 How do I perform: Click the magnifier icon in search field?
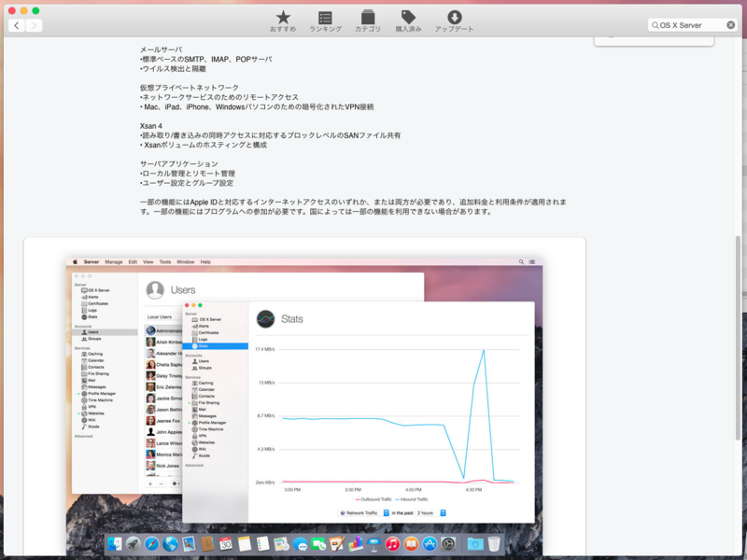[655, 25]
